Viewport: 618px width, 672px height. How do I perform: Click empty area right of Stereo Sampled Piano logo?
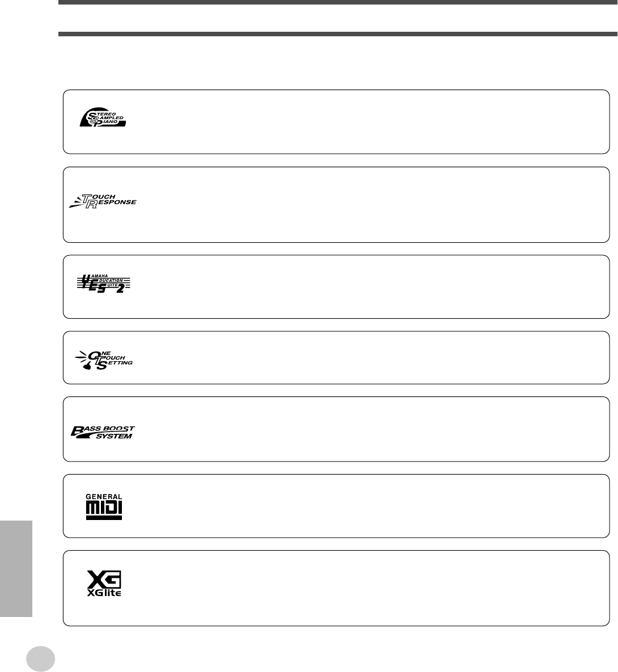click(x=363, y=121)
